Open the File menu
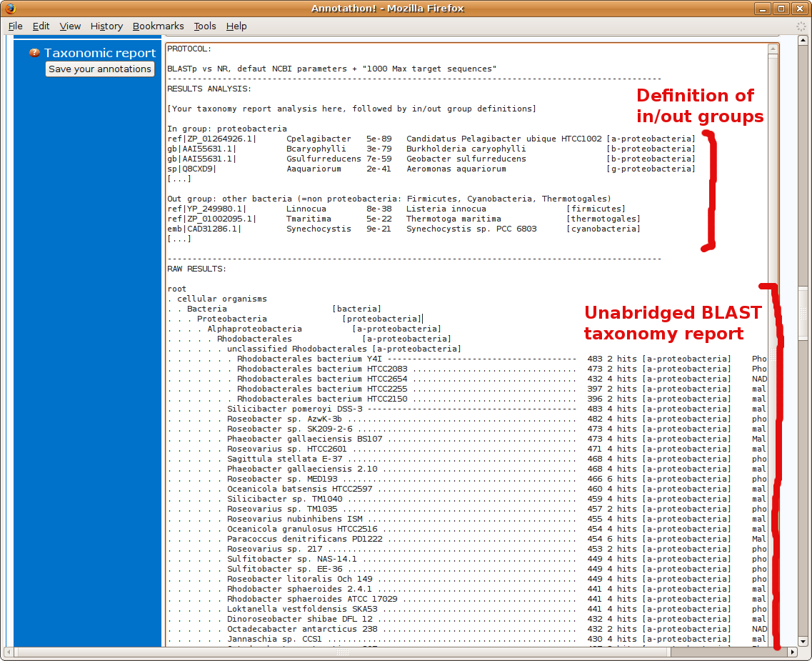 (16, 26)
